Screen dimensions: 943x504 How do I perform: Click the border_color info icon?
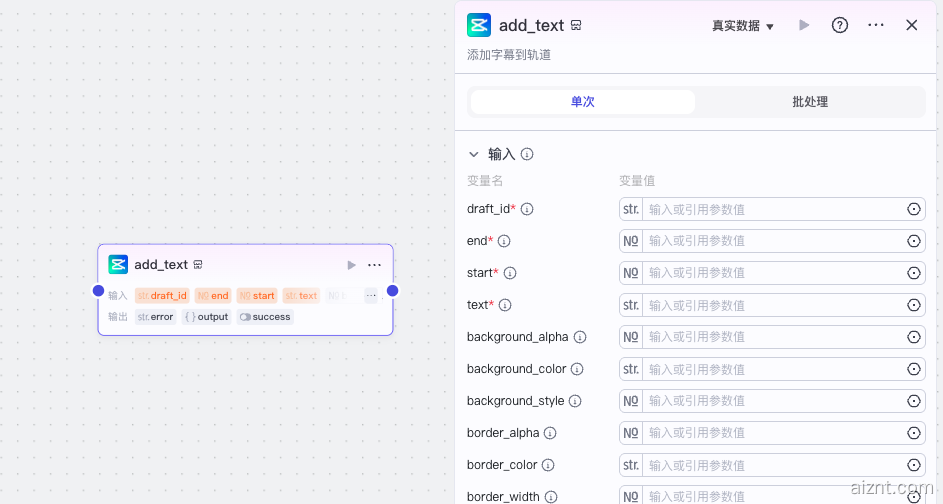548,465
